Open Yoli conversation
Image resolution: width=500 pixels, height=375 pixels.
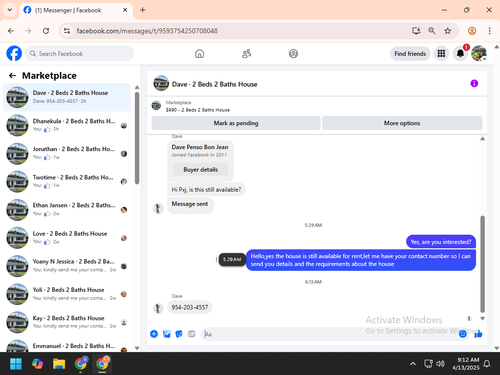67,294
